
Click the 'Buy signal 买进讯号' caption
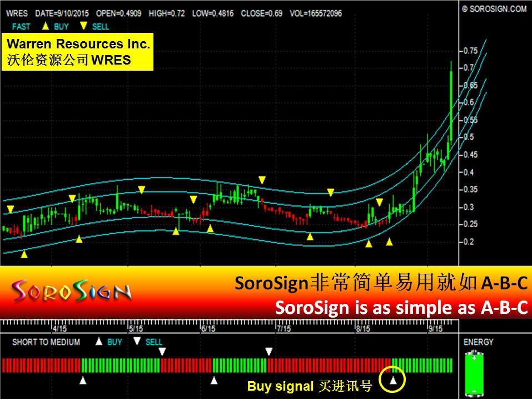click(x=310, y=386)
